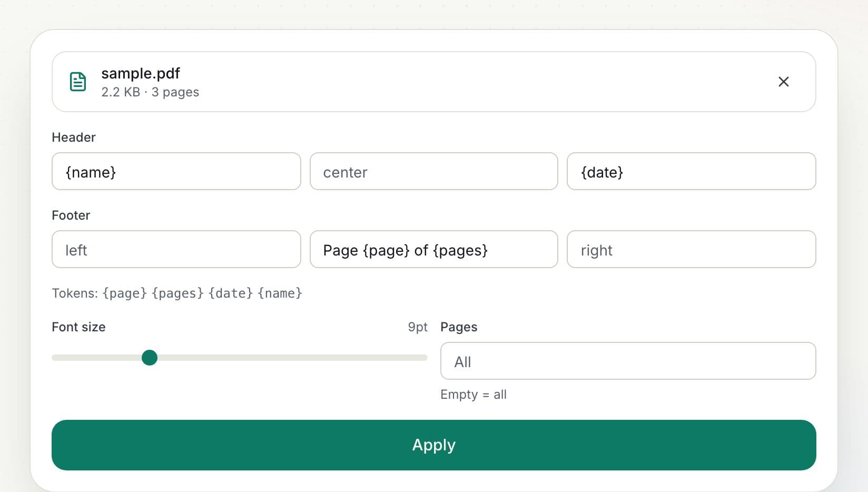Click the 'Font size' label
This screenshot has width=868, height=492.
[x=78, y=327]
